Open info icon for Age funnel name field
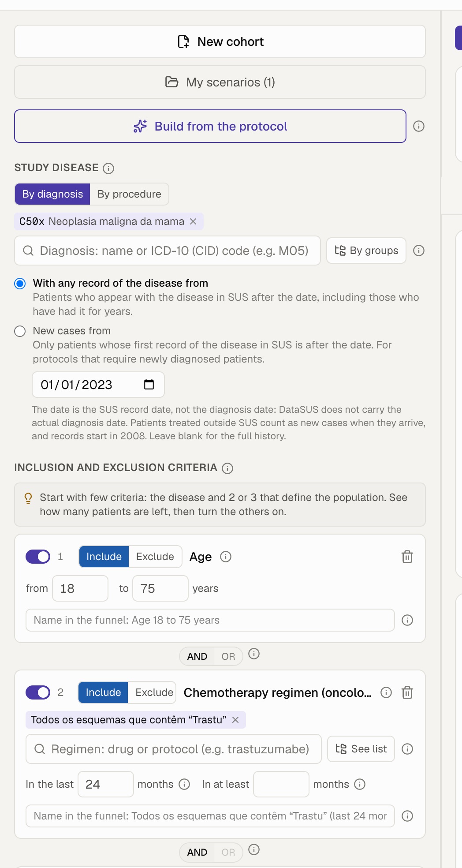 pos(407,620)
